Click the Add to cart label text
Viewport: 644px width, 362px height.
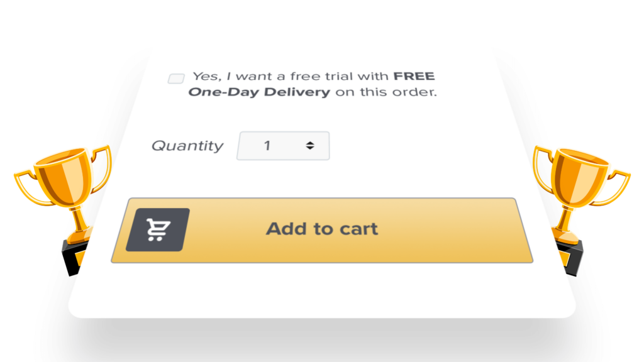[322, 229]
